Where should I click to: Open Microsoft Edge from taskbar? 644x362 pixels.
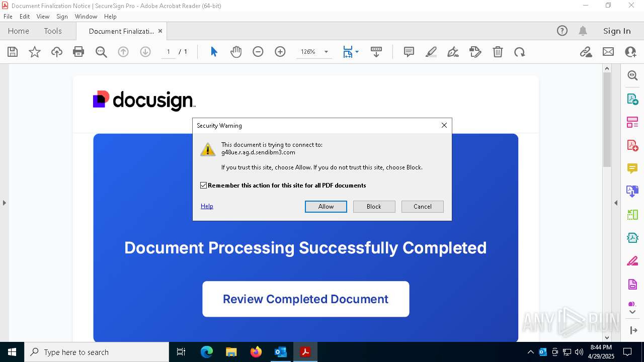(207, 352)
